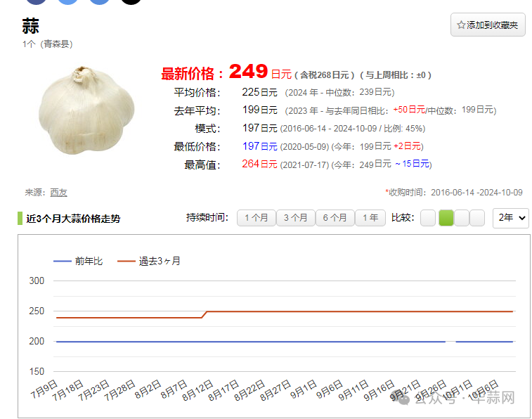Select the 1 个月 duration tab
Screen dimensions: 532x419
pos(256,218)
